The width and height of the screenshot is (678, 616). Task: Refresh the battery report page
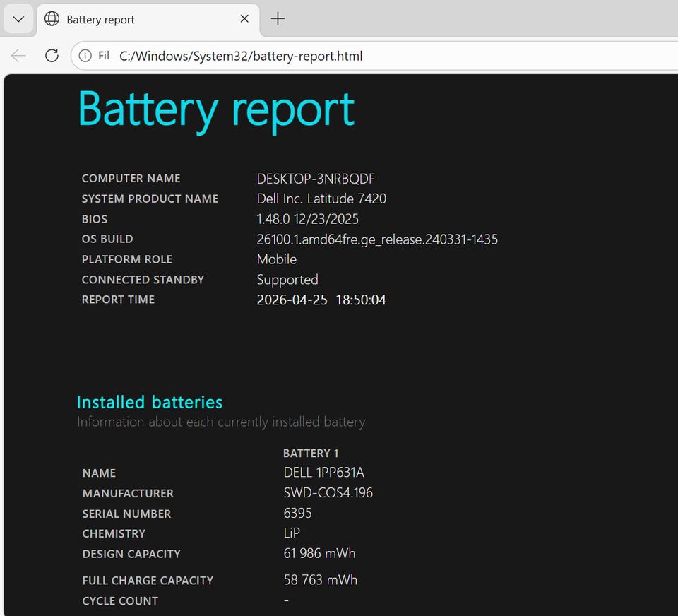pos(52,56)
